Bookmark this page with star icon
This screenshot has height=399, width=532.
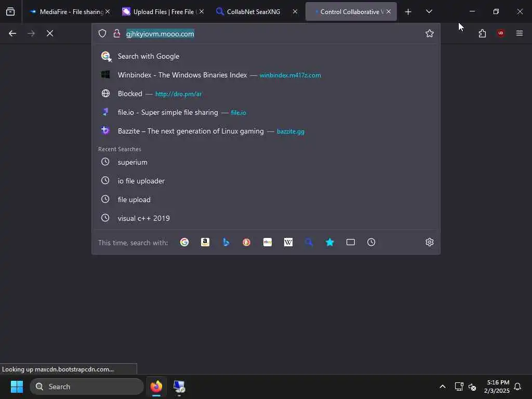(430, 33)
